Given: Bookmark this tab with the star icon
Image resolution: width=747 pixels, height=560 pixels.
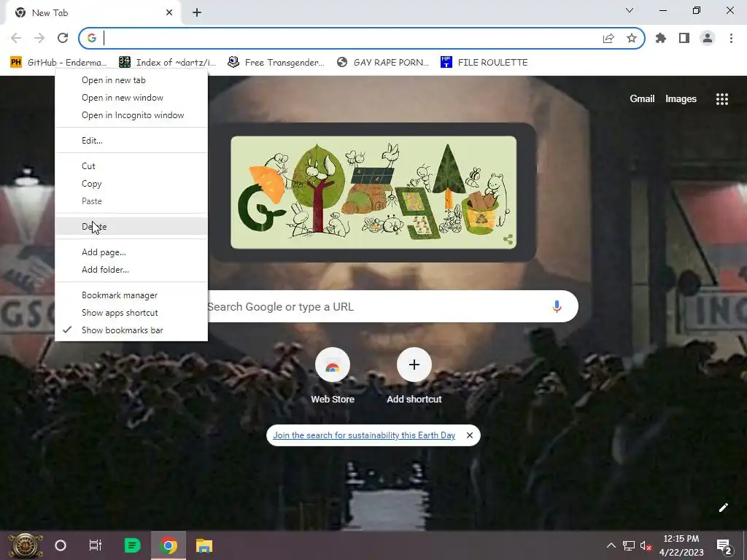Looking at the screenshot, I should pyautogui.click(x=632, y=38).
